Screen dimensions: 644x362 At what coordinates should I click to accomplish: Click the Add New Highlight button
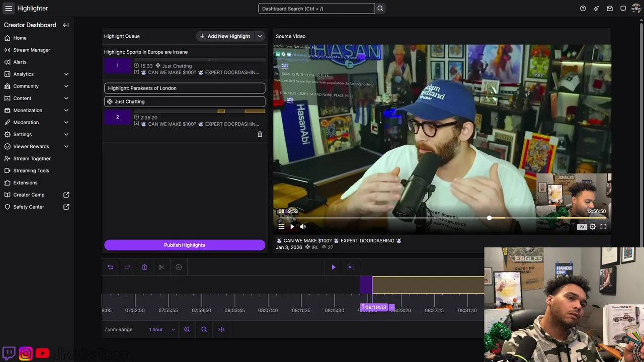coord(225,36)
